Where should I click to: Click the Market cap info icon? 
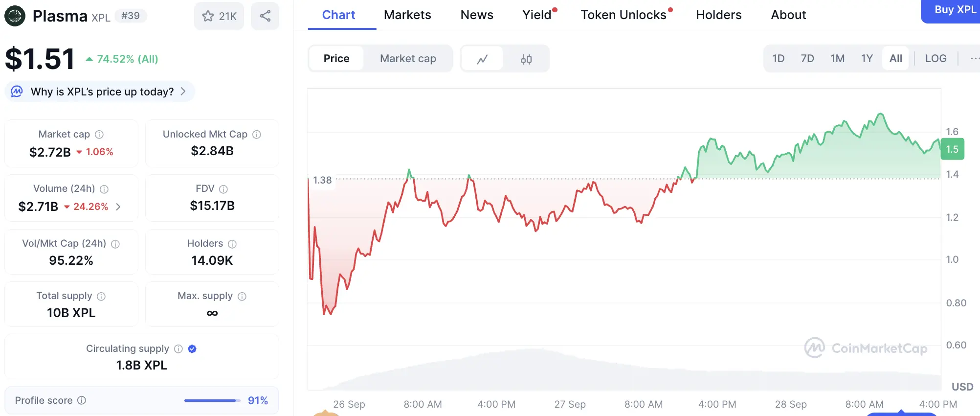point(99,134)
